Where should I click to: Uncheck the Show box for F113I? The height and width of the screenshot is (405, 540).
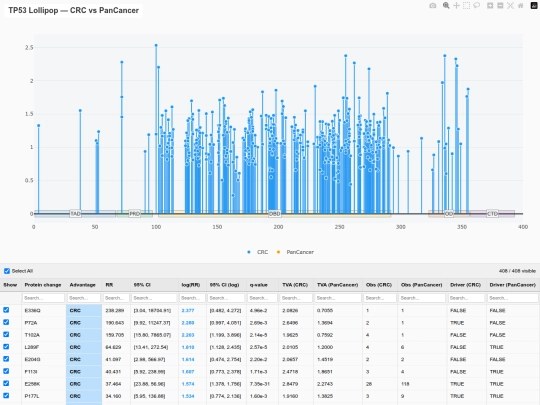coord(6,371)
